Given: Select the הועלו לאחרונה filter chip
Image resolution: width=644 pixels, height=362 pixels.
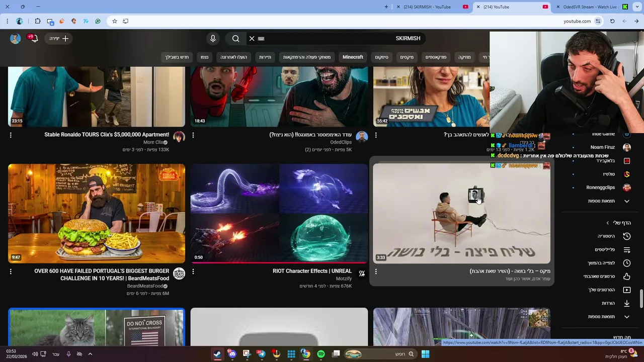Looking at the screenshot, I should tap(233, 57).
